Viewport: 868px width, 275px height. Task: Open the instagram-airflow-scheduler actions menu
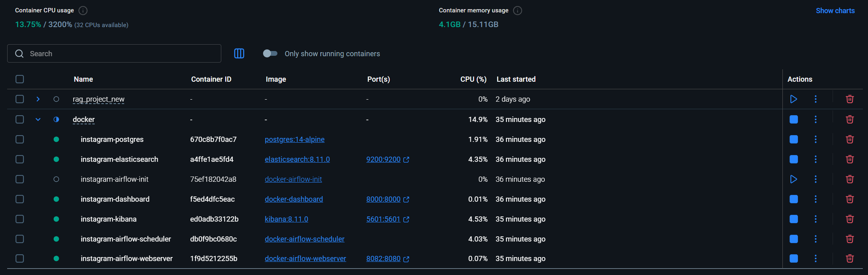point(815,239)
